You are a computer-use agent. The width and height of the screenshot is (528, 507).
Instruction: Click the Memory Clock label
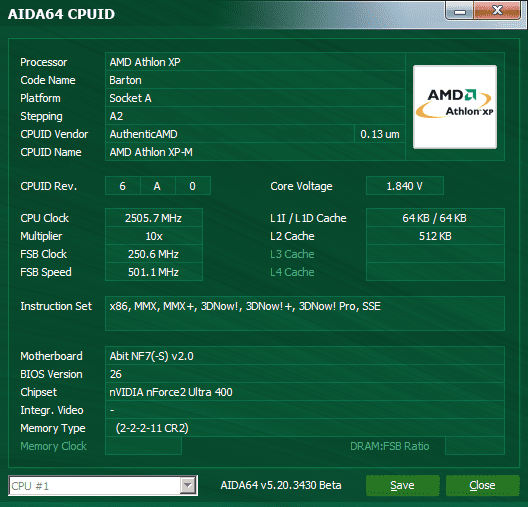[x=54, y=446]
